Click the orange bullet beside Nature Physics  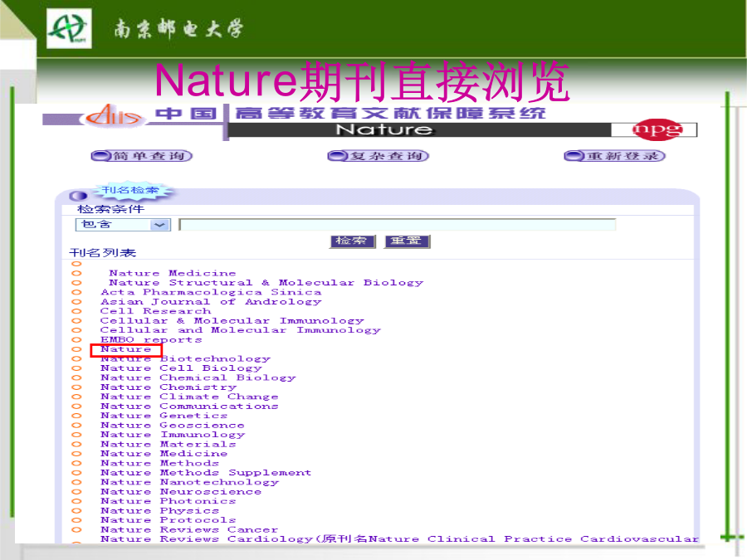76,511
